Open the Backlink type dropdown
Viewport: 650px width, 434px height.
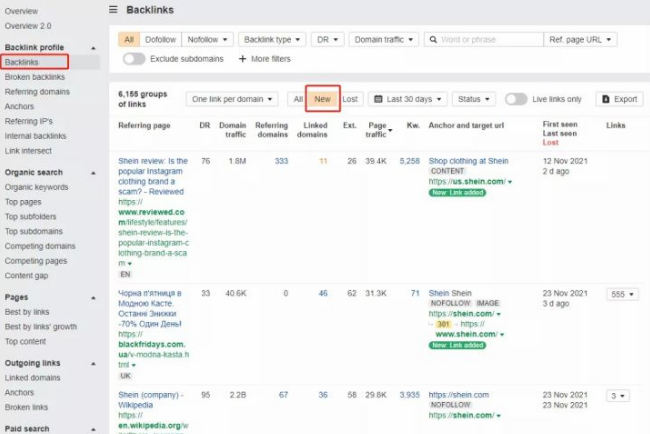273,39
